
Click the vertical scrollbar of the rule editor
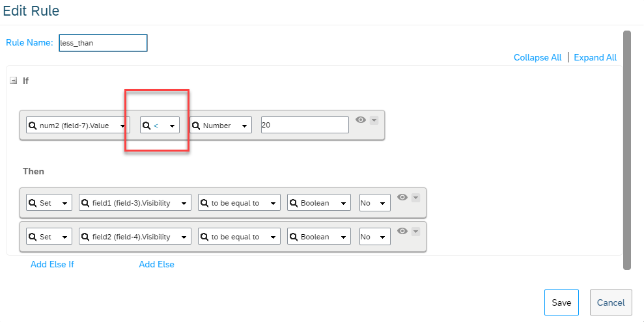[x=627, y=150]
